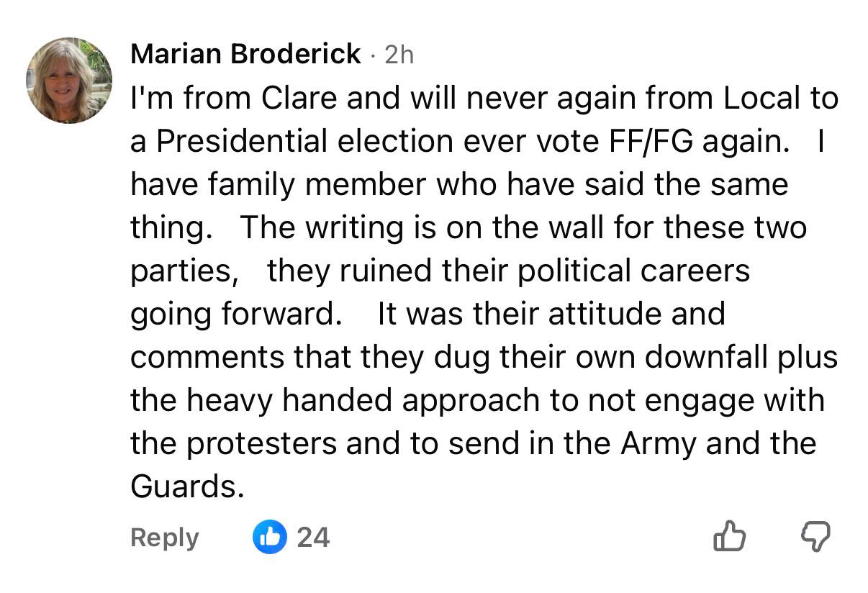Click the thumbs down outline icon
This screenshot has width=868, height=593.
[815, 537]
